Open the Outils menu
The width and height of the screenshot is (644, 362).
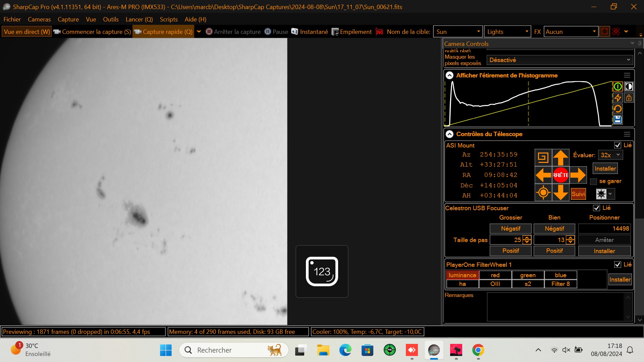point(111,19)
